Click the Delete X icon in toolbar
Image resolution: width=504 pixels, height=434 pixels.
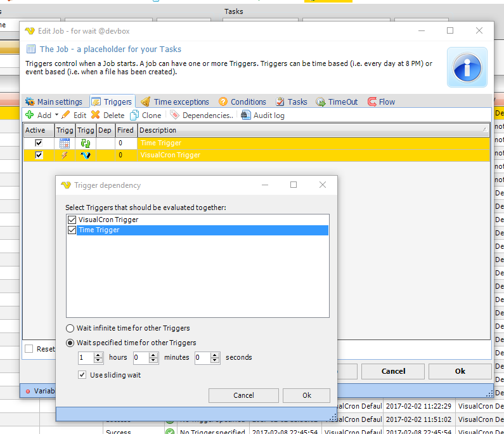(x=96, y=115)
